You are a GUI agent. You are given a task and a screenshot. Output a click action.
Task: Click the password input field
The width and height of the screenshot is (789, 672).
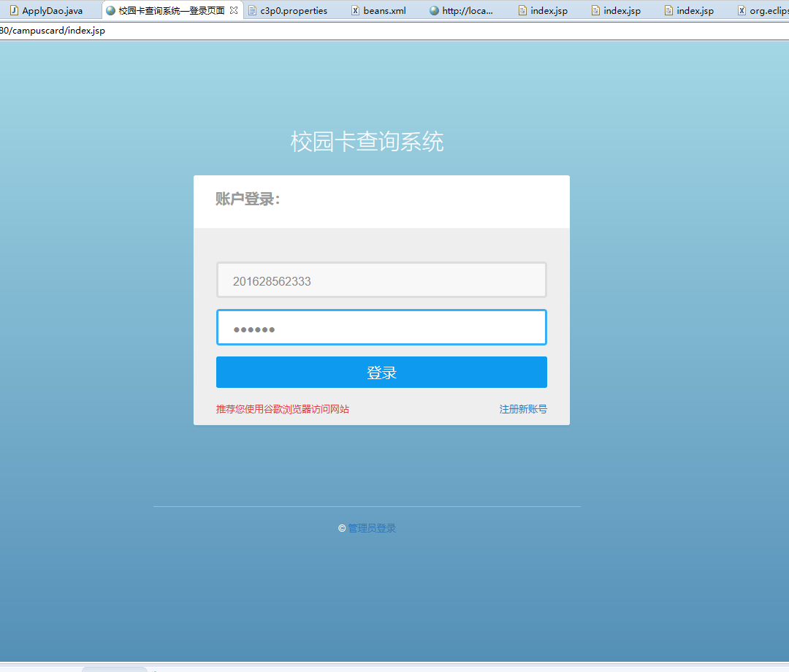point(381,327)
